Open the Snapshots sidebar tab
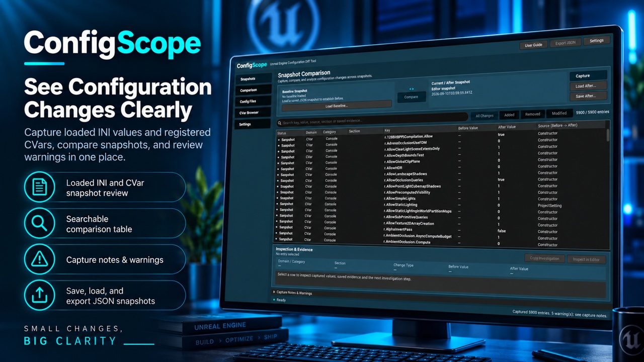This screenshot has width=644, height=362. pos(255,79)
